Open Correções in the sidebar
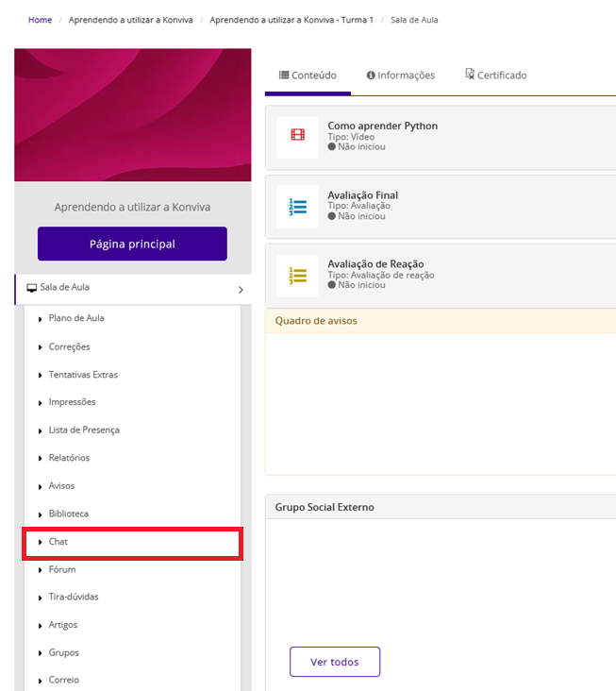 coord(69,346)
